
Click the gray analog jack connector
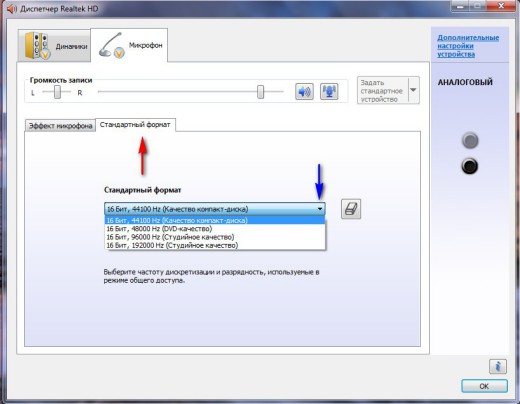(470, 140)
